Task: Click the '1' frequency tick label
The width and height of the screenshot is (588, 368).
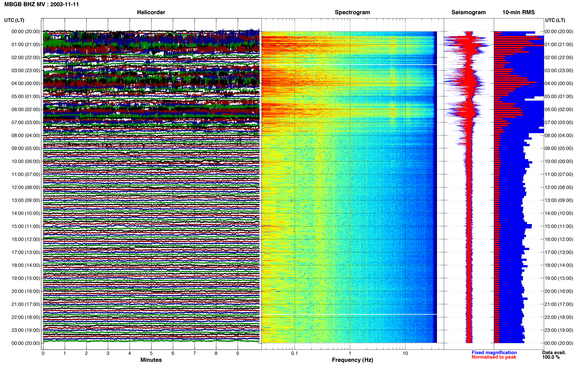Action: pos(350,353)
